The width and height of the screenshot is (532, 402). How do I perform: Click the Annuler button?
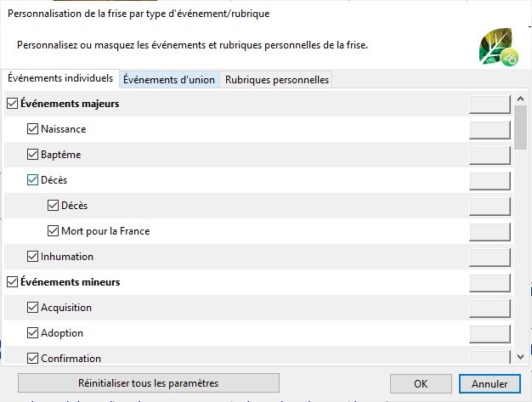tap(490, 383)
